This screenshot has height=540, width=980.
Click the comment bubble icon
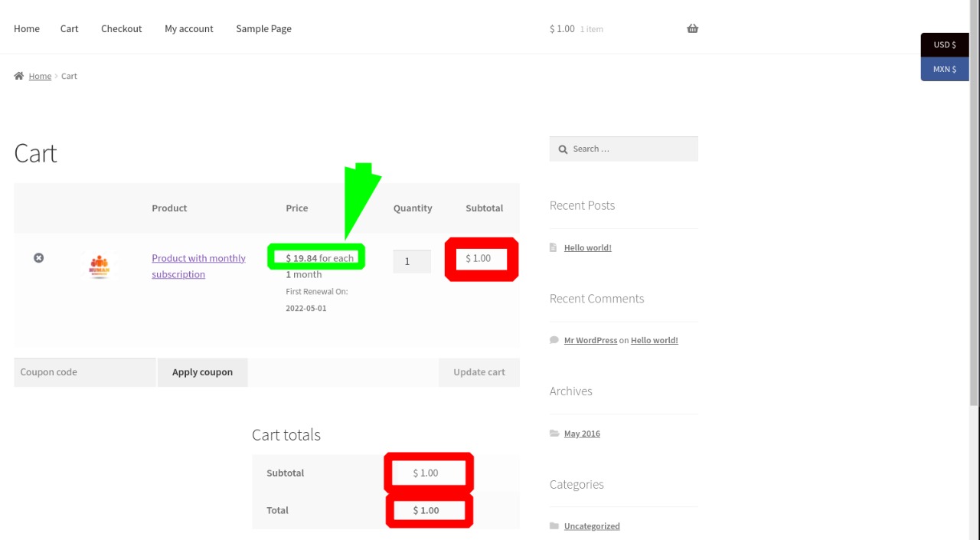coord(554,340)
